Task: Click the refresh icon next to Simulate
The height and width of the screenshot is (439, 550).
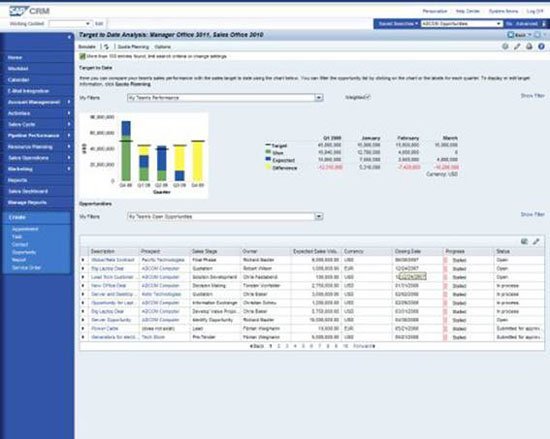Action: point(106,47)
